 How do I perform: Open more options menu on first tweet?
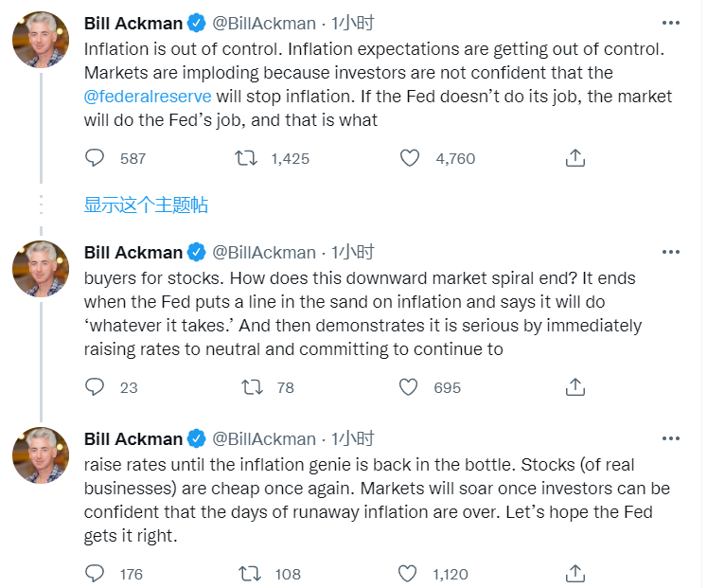[670, 23]
